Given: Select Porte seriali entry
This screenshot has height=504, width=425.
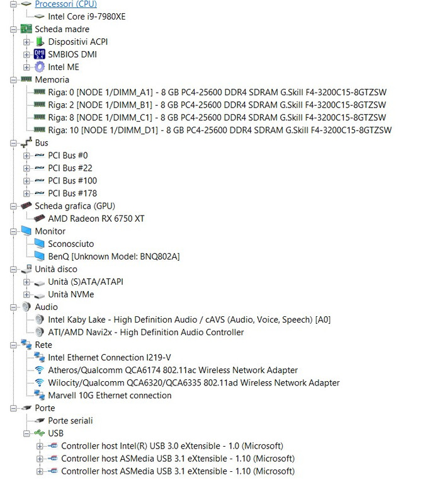Looking at the screenshot, I should click(71, 421).
